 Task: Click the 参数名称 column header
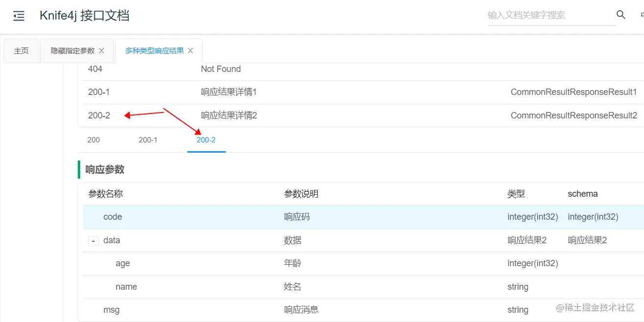tap(106, 194)
